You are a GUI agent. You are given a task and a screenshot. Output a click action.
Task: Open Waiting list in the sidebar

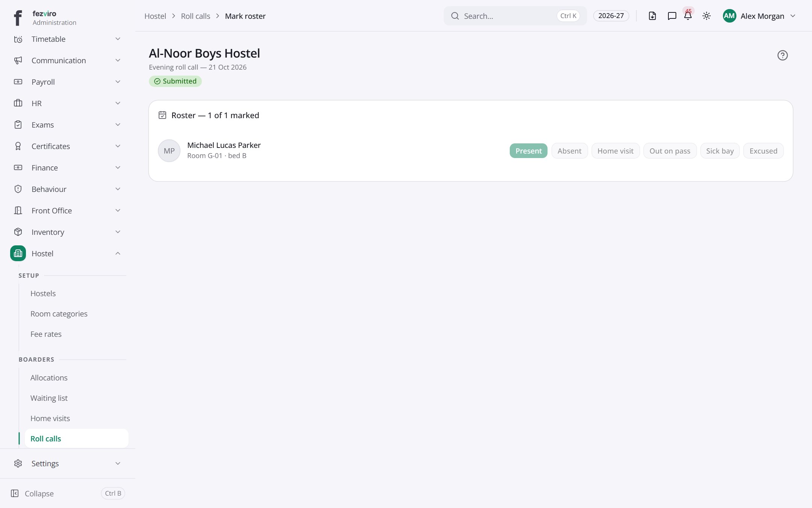[49, 398]
